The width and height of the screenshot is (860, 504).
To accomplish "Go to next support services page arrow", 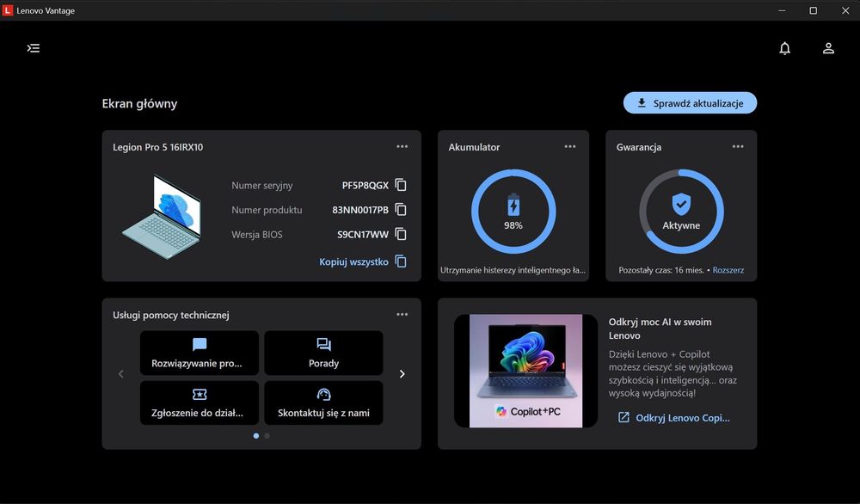I will click(402, 374).
